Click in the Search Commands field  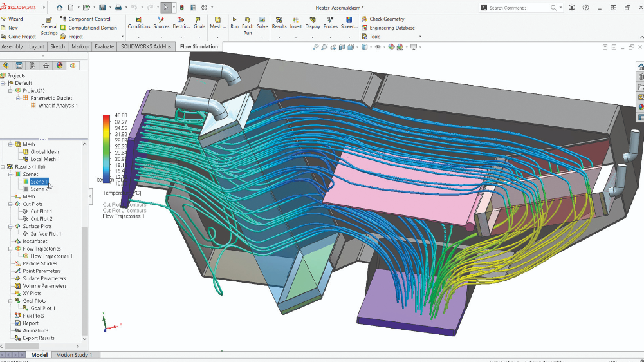tap(520, 7)
